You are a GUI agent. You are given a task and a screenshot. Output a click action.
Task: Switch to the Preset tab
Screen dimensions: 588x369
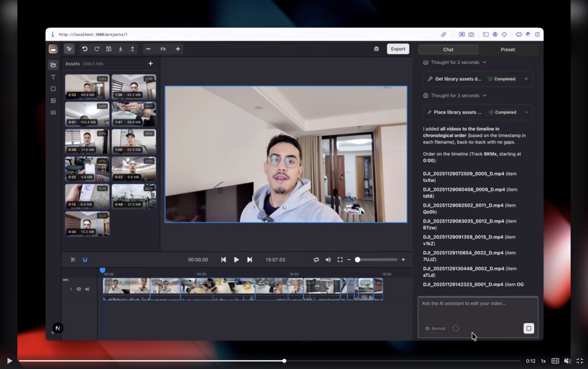[508, 50]
